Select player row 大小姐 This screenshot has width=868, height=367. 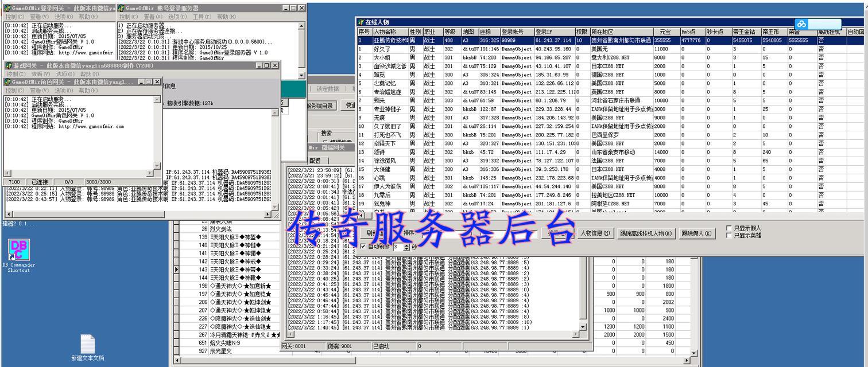click(x=610, y=58)
